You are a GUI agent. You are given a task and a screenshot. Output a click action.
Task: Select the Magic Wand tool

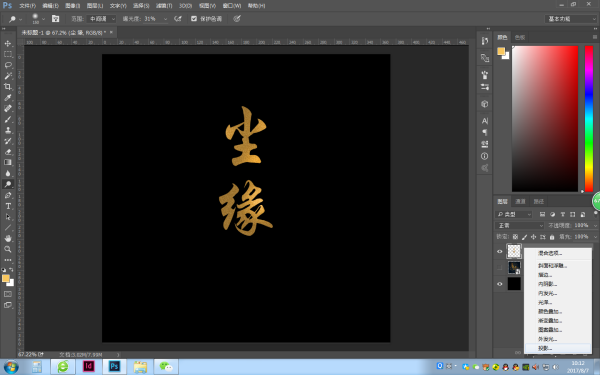8,76
